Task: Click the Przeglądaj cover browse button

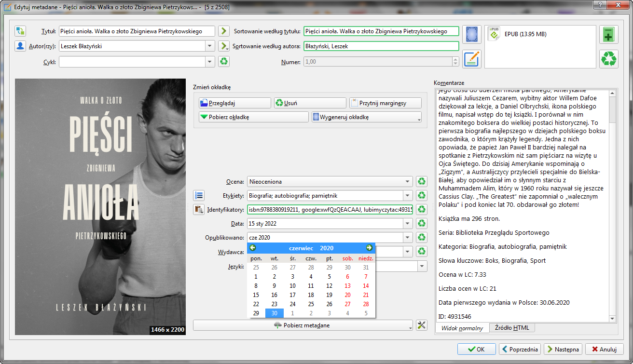Action: (x=235, y=103)
